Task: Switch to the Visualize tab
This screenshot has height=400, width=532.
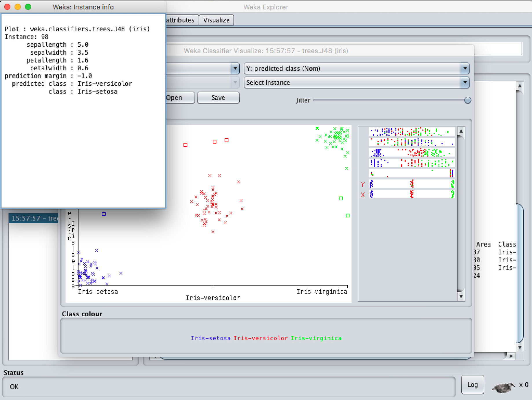Action: (217, 20)
